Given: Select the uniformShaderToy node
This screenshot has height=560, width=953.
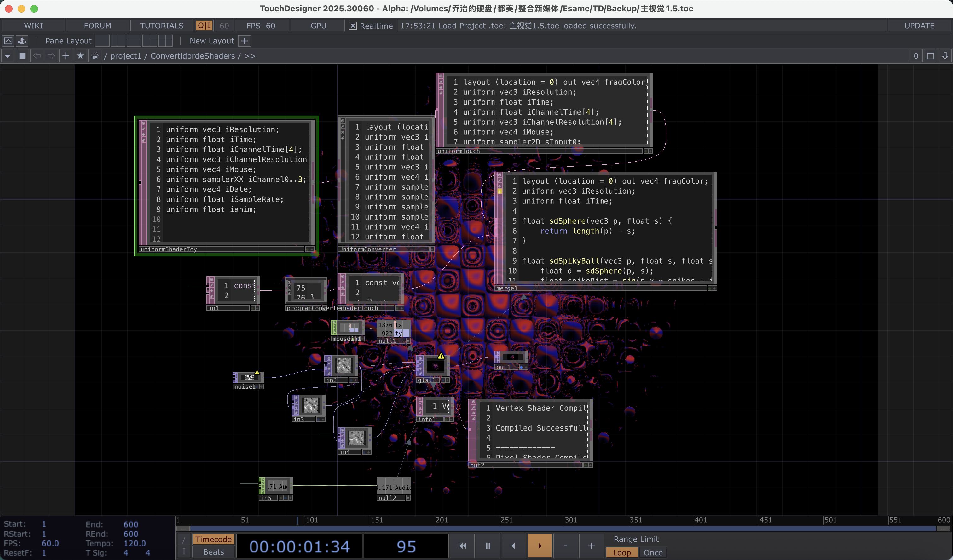Looking at the screenshot, I should [227, 186].
